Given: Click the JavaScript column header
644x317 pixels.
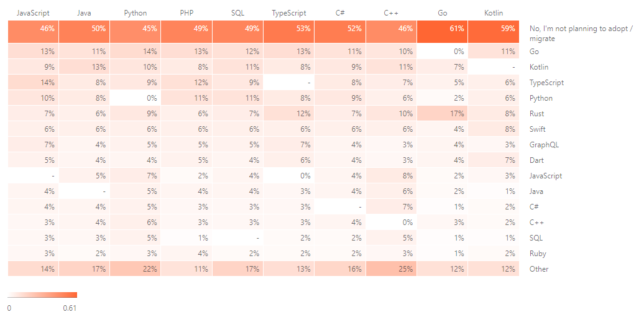Looking at the screenshot, I should [x=33, y=13].
